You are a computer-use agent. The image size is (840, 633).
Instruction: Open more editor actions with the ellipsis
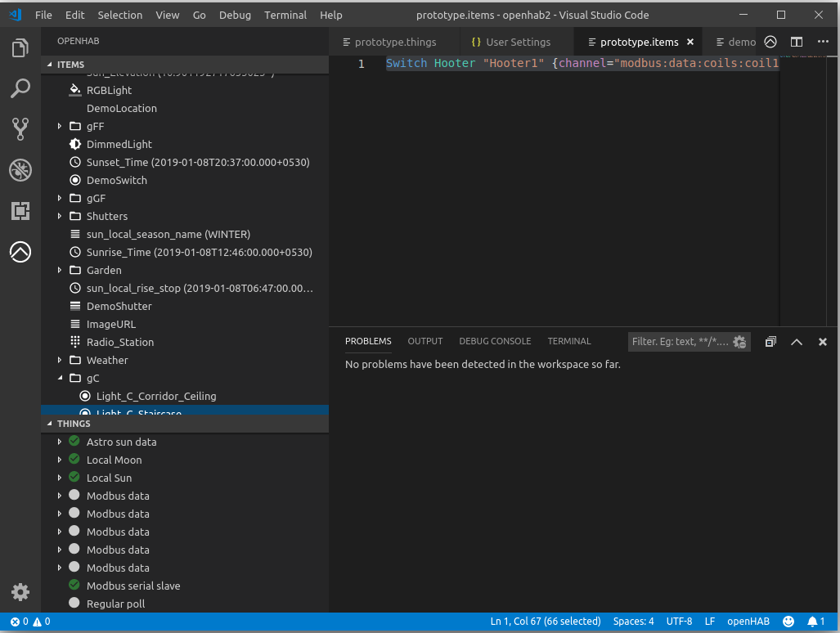[x=822, y=41]
